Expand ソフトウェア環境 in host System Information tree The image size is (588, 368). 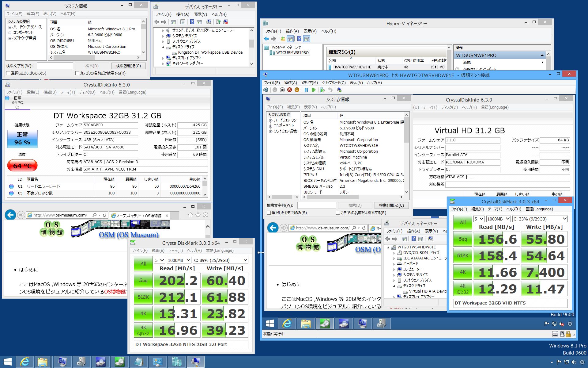point(10,38)
